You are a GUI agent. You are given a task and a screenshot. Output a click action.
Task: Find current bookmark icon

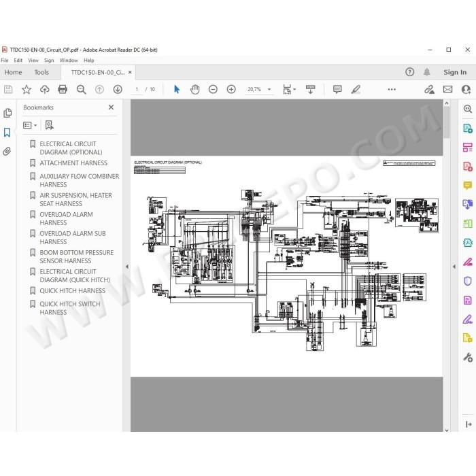(x=49, y=125)
